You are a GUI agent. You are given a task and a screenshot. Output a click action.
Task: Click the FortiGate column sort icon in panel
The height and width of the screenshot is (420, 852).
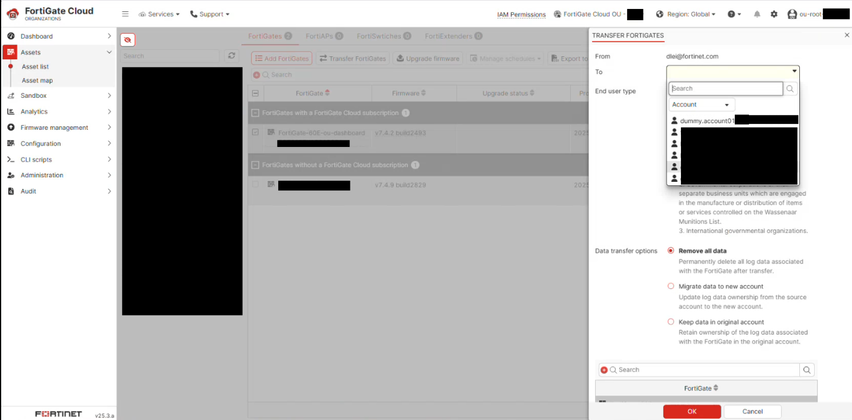[x=716, y=388]
